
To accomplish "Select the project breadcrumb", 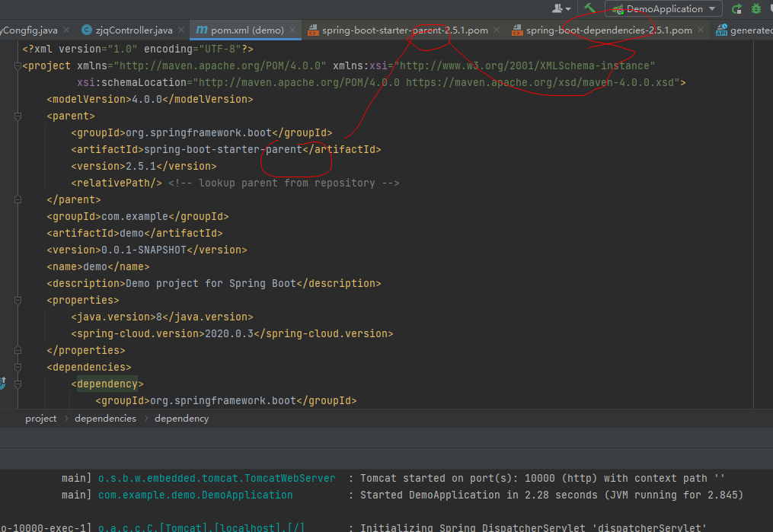I will click(x=41, y=418).
